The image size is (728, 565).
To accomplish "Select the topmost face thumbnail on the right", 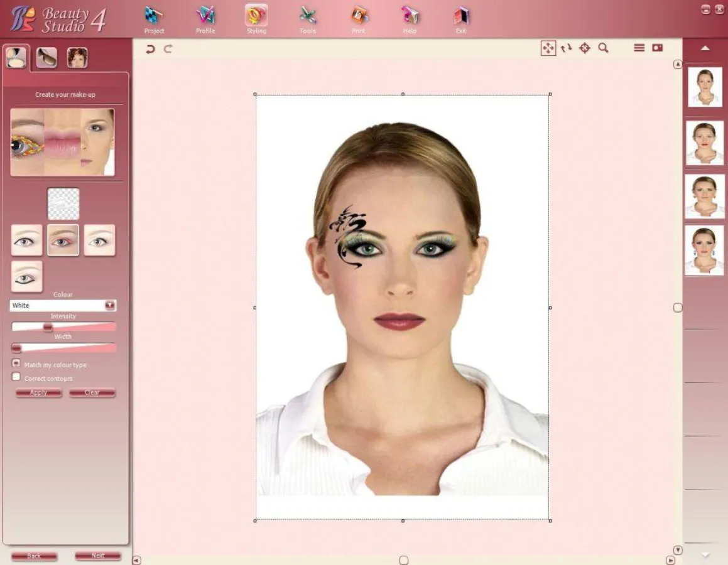I will click(x=704, y=86).
